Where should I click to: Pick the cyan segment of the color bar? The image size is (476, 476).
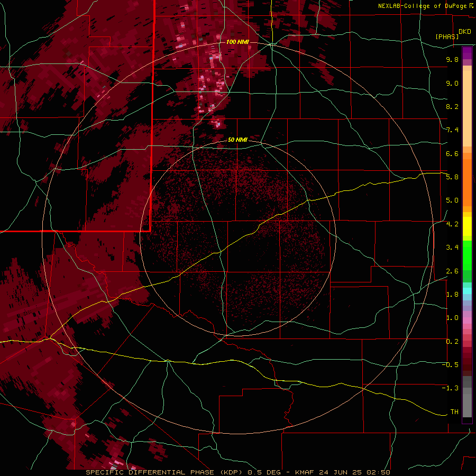[467, 291]
